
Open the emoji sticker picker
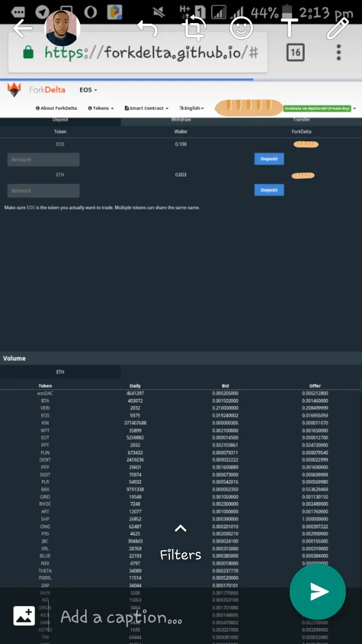coord(241,29)
